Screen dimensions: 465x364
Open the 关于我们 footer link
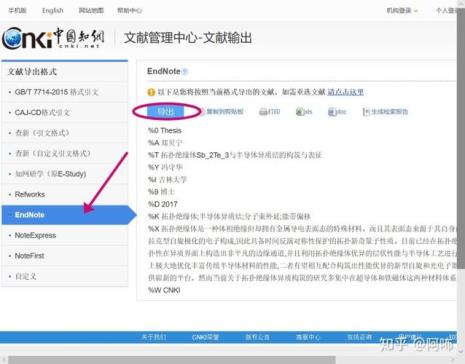coord(154,337)
